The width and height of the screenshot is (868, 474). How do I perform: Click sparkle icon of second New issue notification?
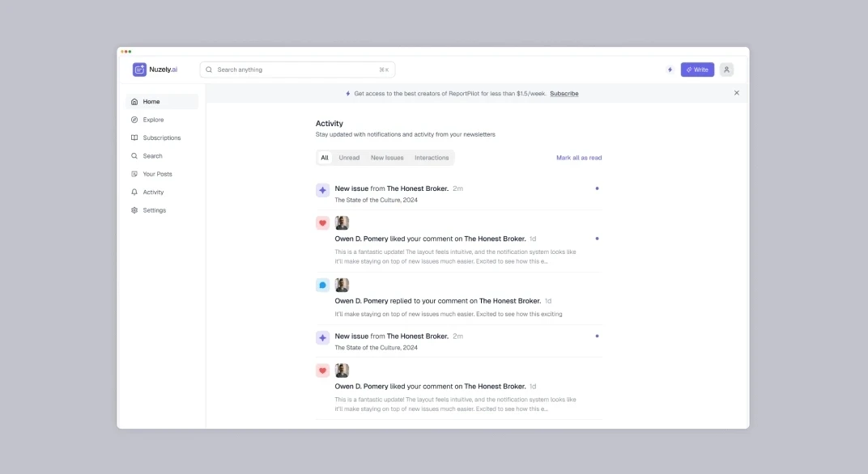coord(323,337)
